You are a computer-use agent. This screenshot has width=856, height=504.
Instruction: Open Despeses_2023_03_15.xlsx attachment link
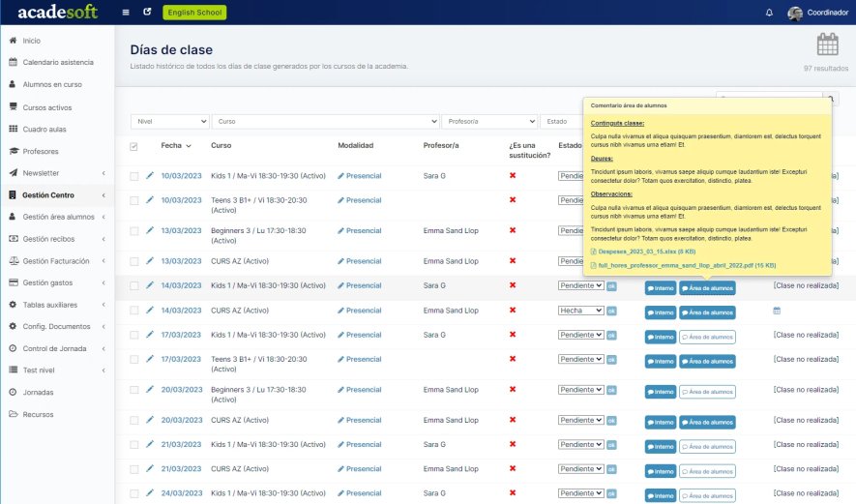click(x=646, y=252)
